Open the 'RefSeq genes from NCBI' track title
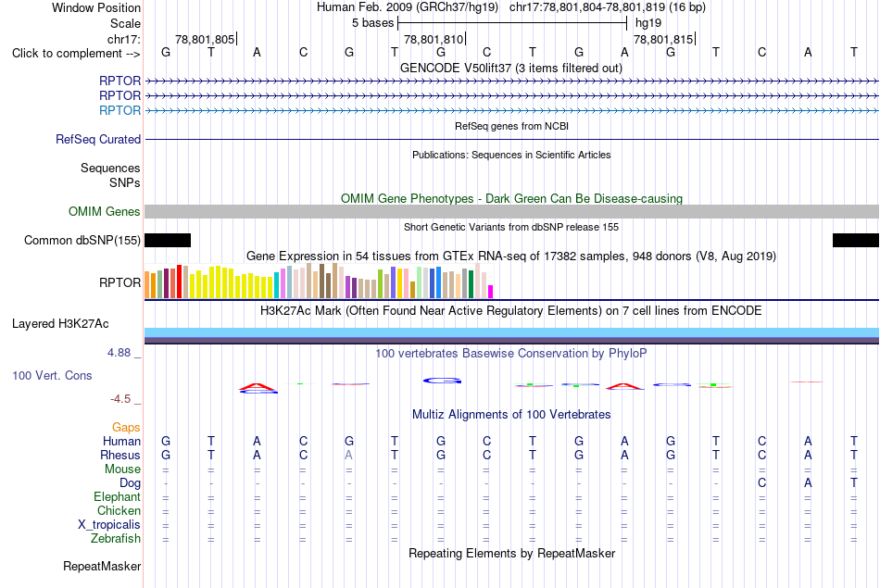This screenshot has width=880, height=588. click(511, 126)
